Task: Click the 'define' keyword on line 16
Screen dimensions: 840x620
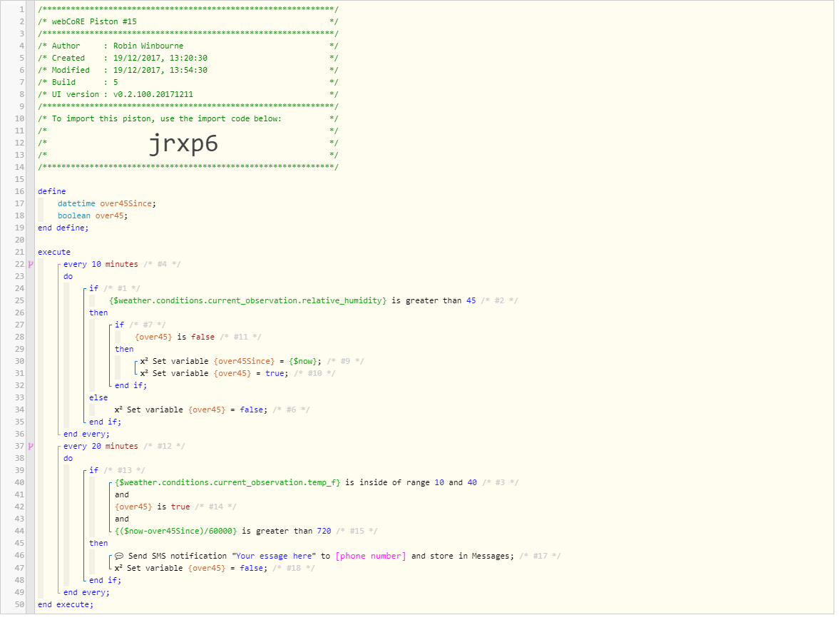Action: tap(52, 191)
